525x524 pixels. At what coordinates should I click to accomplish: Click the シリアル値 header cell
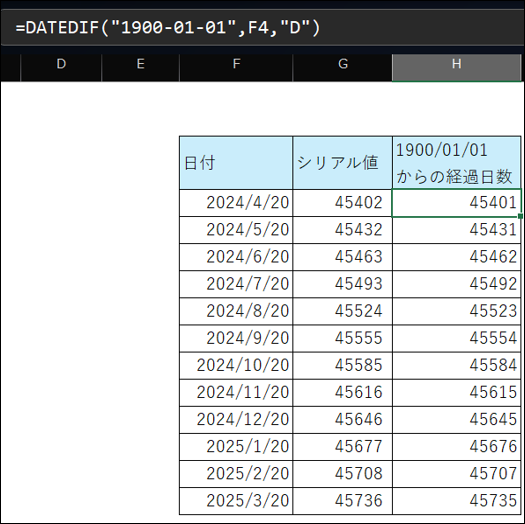pyautogui.click(x=343, y=163)
